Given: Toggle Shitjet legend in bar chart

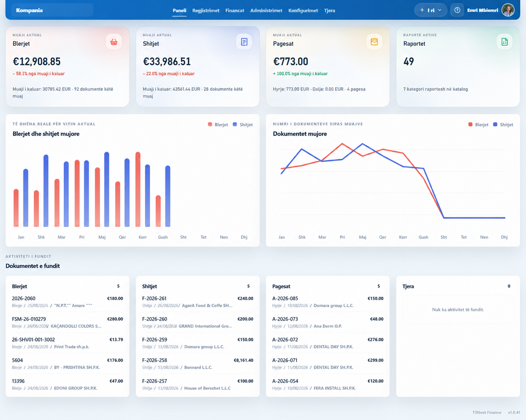Looking at the screenshot, I should (x=243, y=125).
